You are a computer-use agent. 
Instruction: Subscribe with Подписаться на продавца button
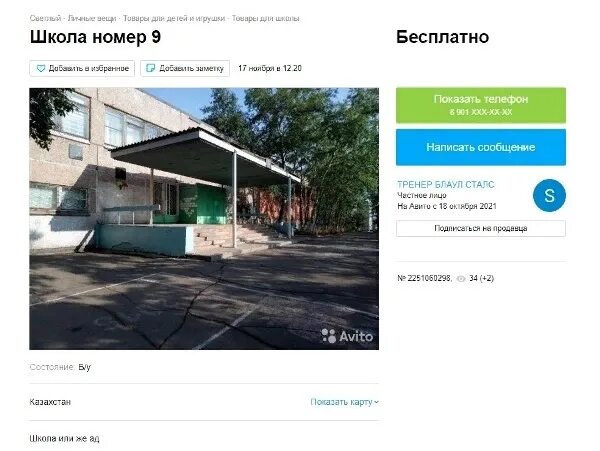pyautogui.click(x=481, y=228)
